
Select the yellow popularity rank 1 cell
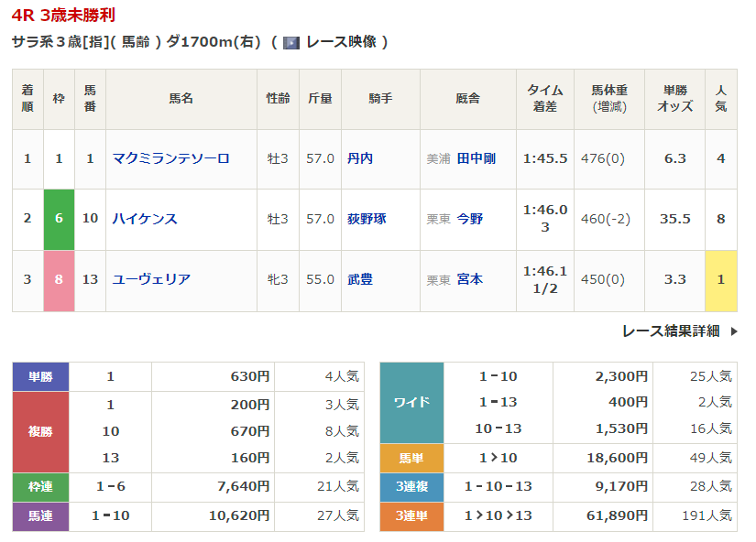720,279
